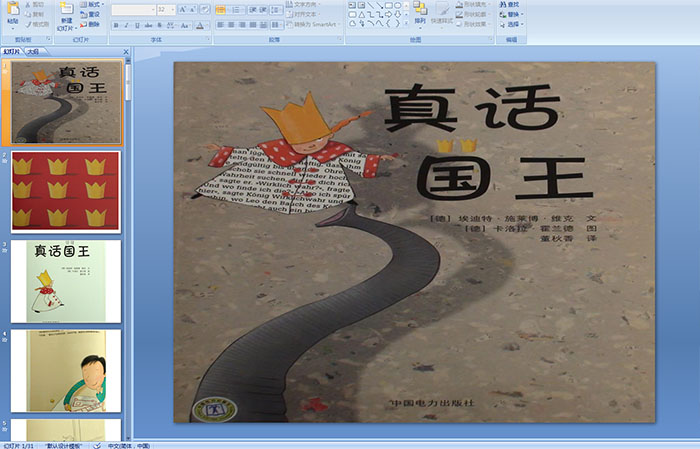
Task: Open the Change Case (Aa) dropdown
Action: click(185, 25)
